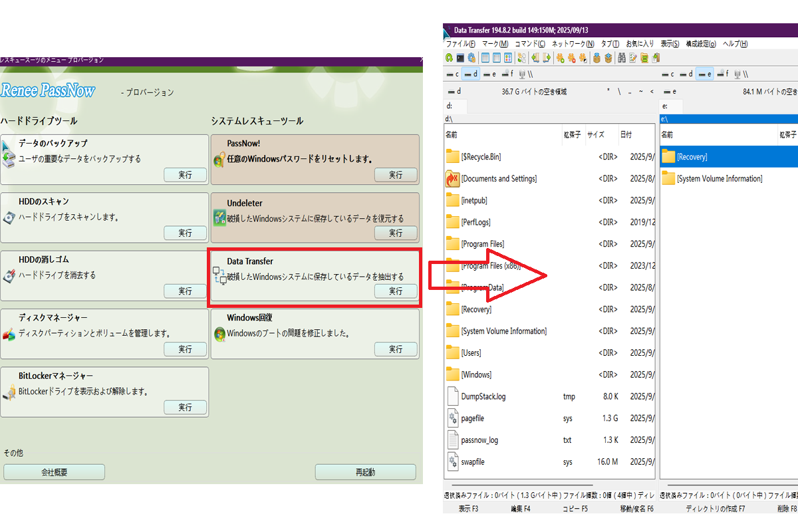Open left panel drive list next to free space
The width and height of the screenshot is (798, 532).
[x=454, y=91]
